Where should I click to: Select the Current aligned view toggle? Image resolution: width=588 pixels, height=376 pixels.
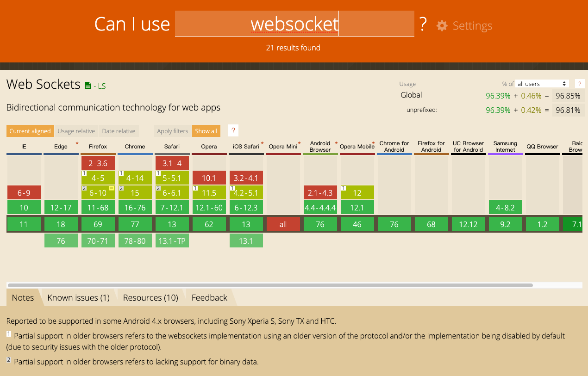pos(30,131)
